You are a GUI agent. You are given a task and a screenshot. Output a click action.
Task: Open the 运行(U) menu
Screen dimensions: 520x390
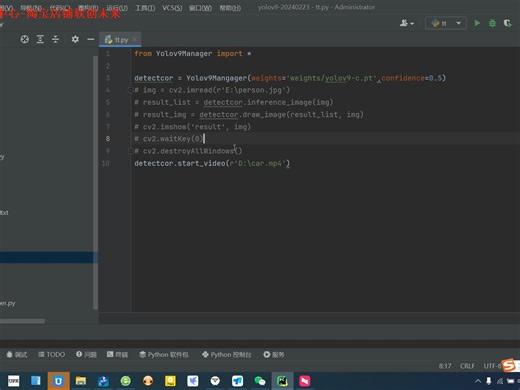click(x=117, y=8)
